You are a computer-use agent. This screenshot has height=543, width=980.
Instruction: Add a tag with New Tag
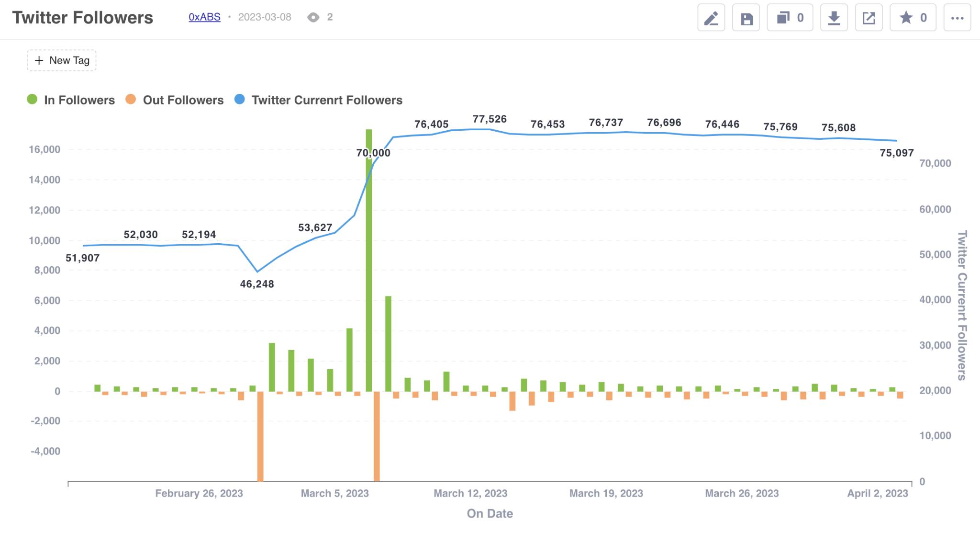pos(62,60)
